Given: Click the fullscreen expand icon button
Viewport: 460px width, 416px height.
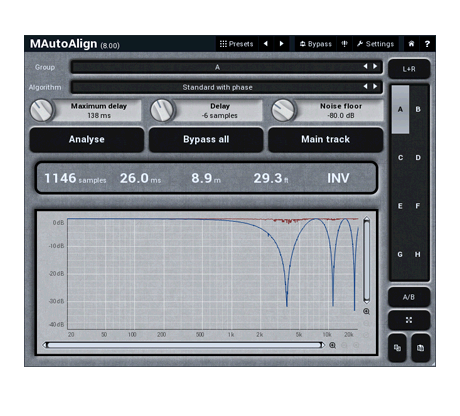Looking at the screenshot, I should coord(409,320).
